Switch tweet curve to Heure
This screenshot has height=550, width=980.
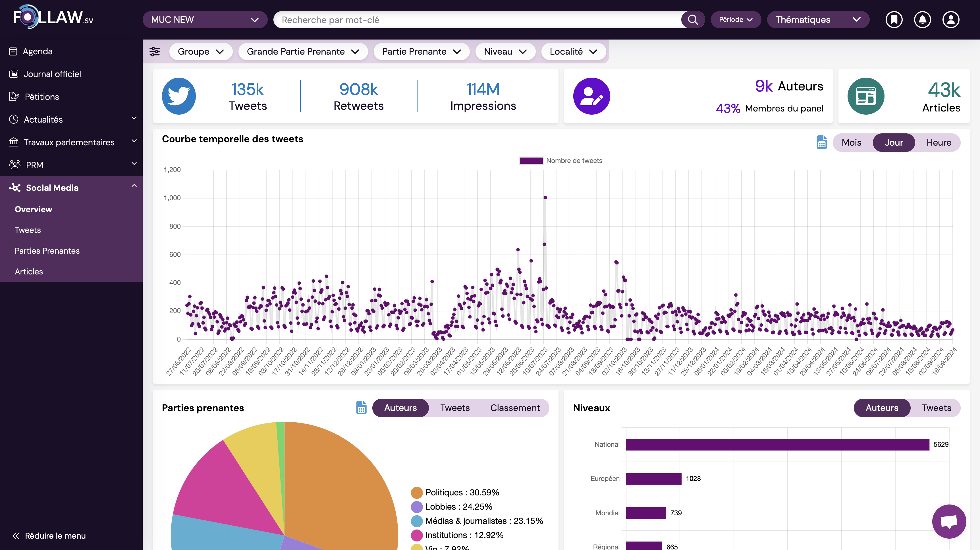pos(939,142)
